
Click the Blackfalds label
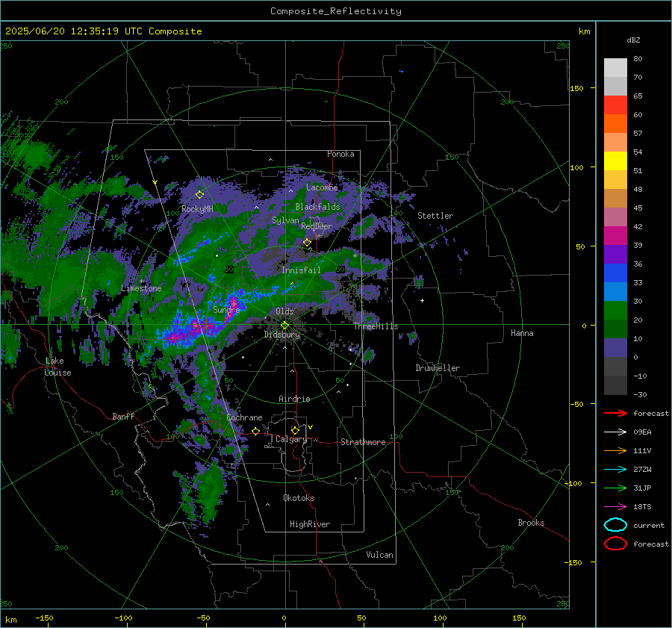click(x=317, y=207)
